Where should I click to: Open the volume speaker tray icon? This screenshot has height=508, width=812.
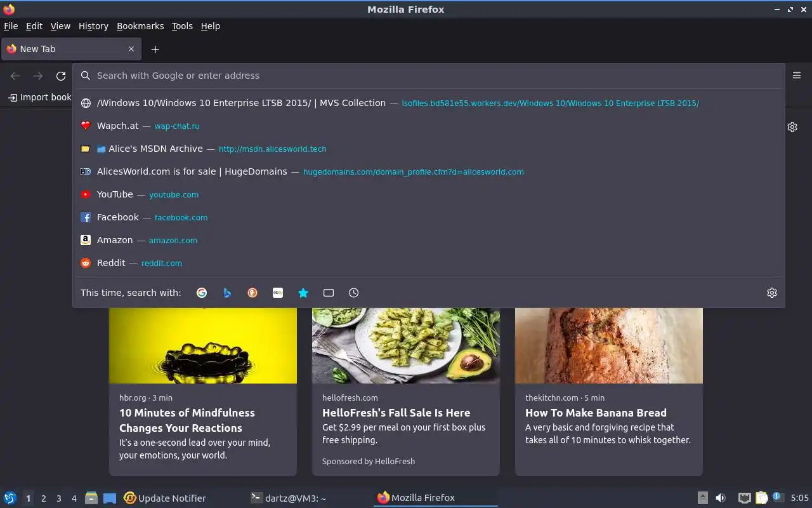coord(721,498)
